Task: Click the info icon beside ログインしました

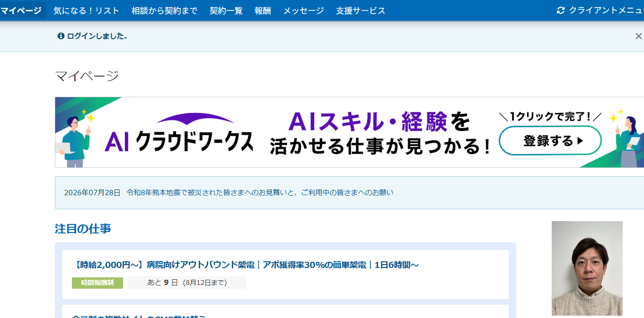Action: pyautogui.click(x=61, y=36)
